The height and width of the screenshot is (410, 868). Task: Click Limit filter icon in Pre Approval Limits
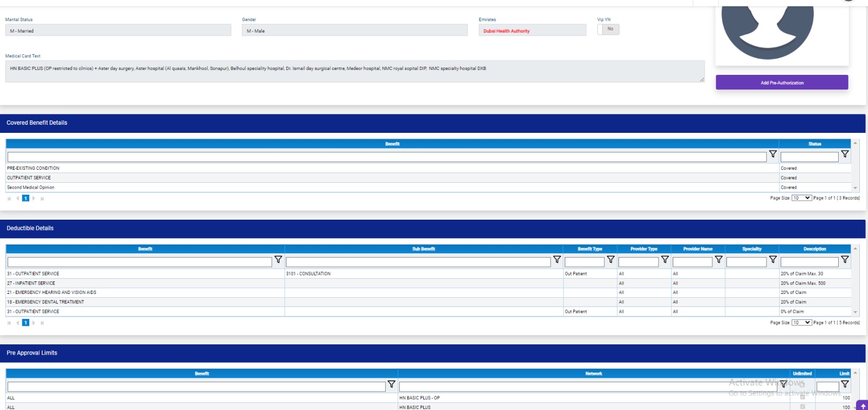845,385
